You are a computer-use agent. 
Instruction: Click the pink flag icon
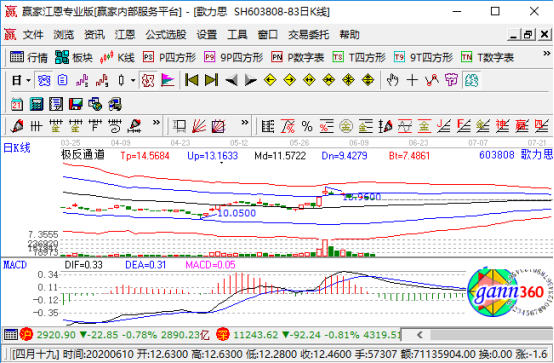pos(167,80)
